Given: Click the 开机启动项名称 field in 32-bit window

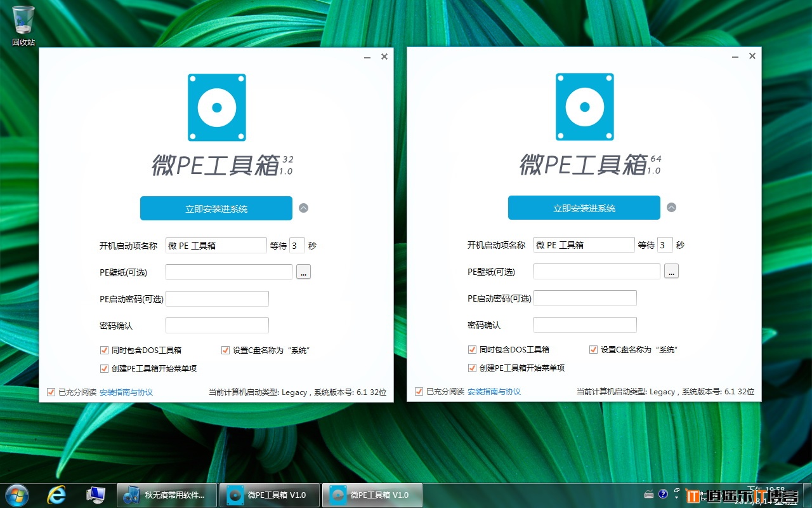Looking at the screenshot, I should pos(216,246).
